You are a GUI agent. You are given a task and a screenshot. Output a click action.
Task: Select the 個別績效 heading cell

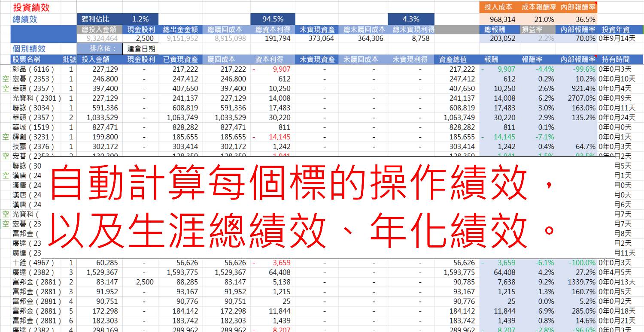click(29, 49)
